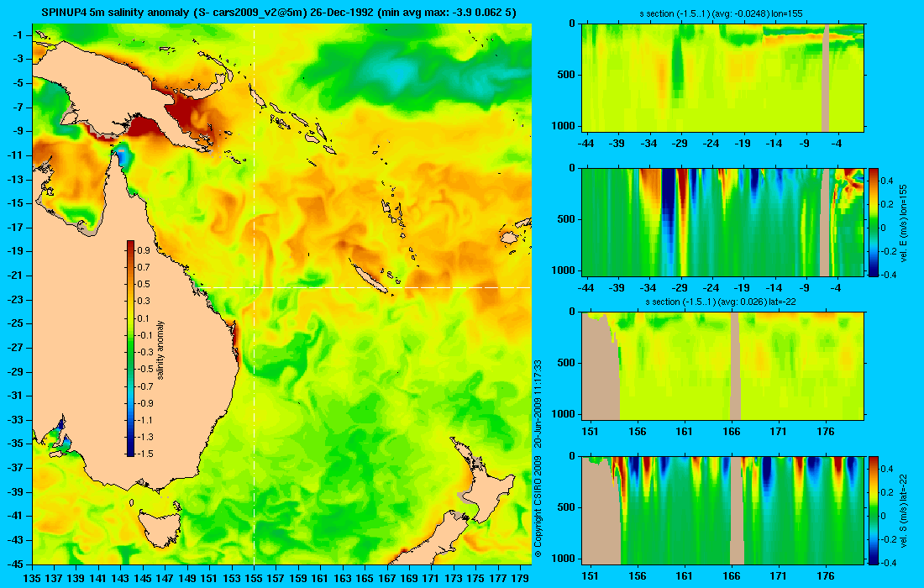Click the 135 label on the map longitude axis
Viewport: 924px width, 588px height.
pos(32,579)
